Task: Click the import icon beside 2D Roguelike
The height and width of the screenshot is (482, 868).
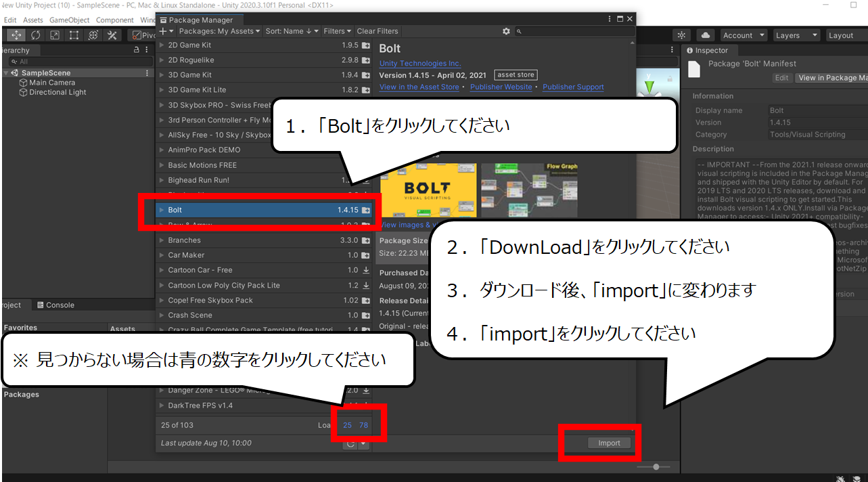Action: click(x=366, y=60)
